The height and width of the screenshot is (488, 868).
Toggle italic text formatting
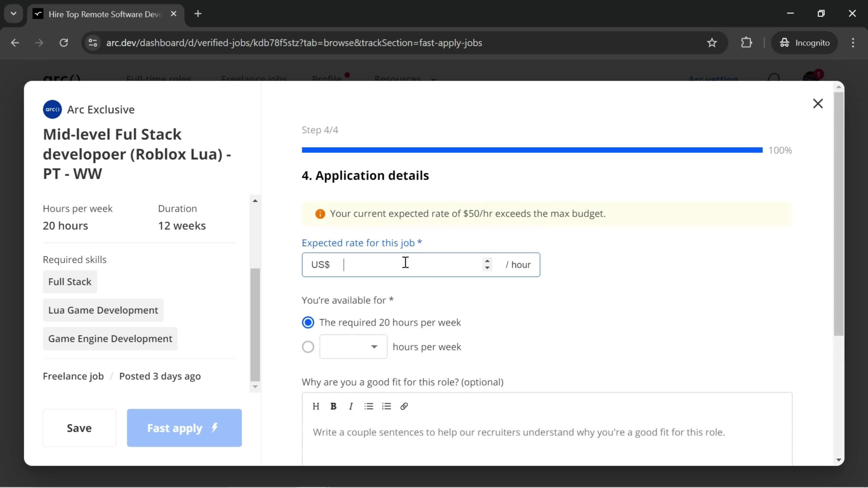[351, 406]
